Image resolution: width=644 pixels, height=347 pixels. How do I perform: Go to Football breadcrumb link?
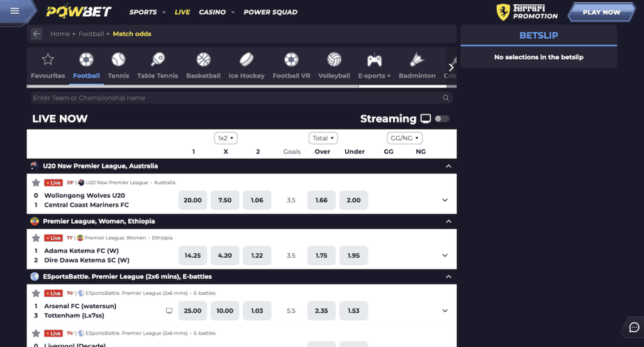click(x=91, y=34)
